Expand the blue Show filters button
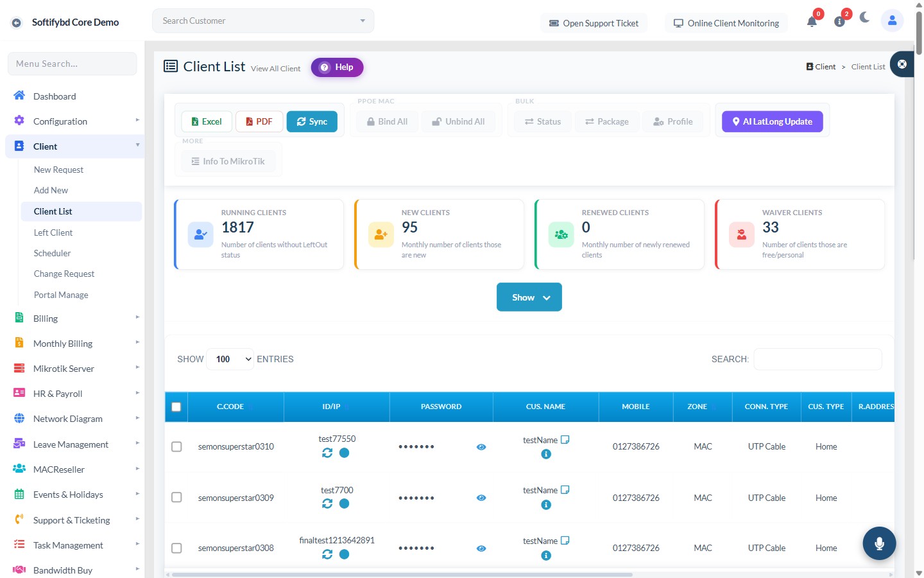924x578 pixels. click(529, 297)
